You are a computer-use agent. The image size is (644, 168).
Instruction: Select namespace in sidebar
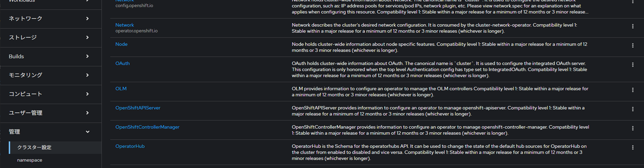[x=30, y=160]
